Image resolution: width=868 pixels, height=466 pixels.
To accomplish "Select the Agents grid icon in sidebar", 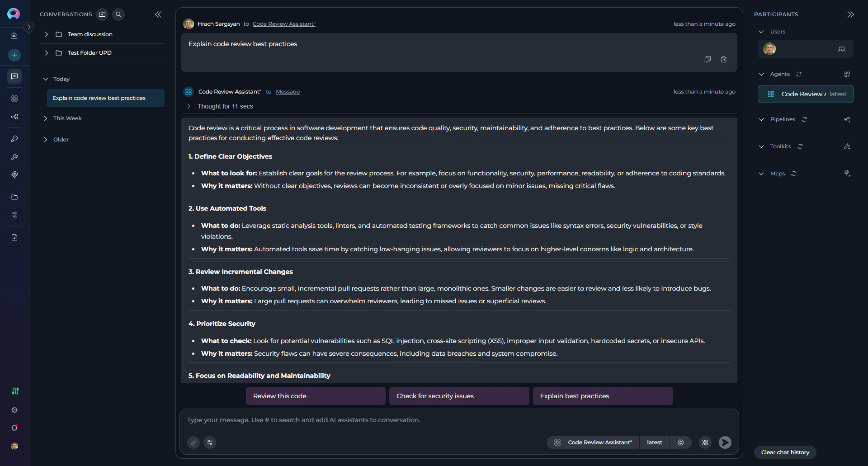I will pyautogui.click(x=14, y=98).
